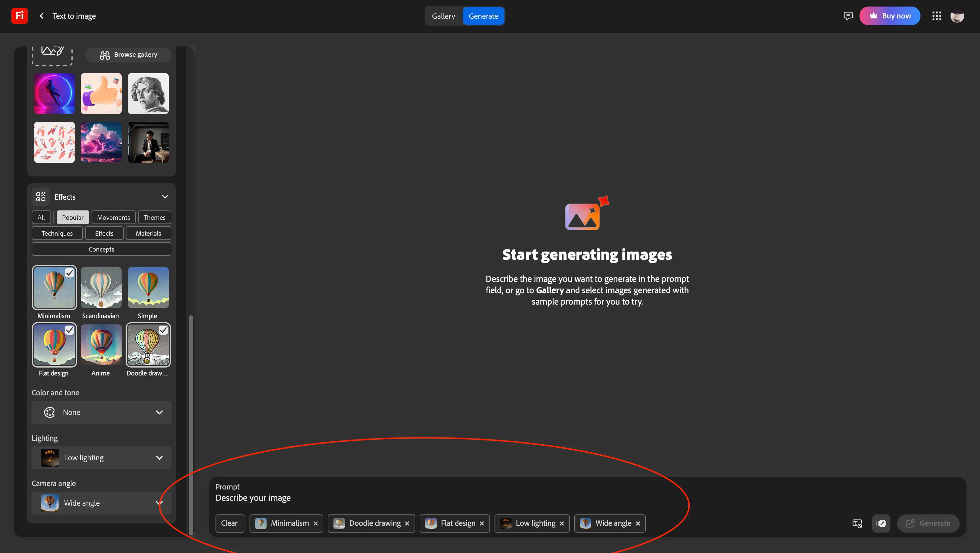Image resolution: width=980 pixels, height=553 pixels.
Task: Remove the Minimalism tag with its x
Action: pos(315,523)
